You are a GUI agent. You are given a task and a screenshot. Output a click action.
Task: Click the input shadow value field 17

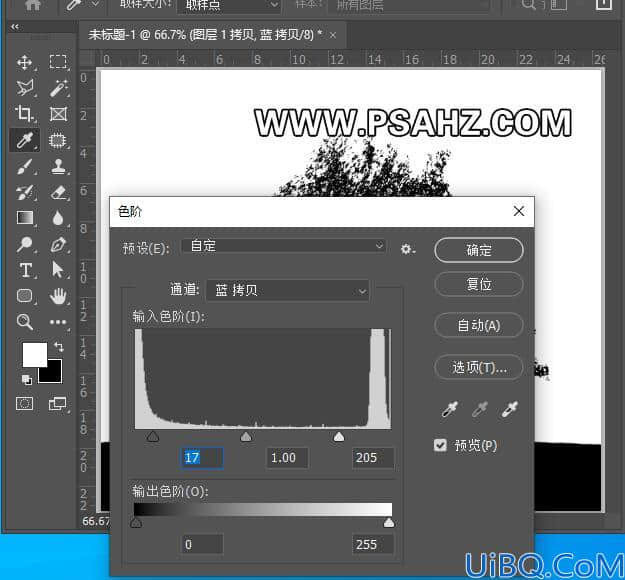[202, 458]
